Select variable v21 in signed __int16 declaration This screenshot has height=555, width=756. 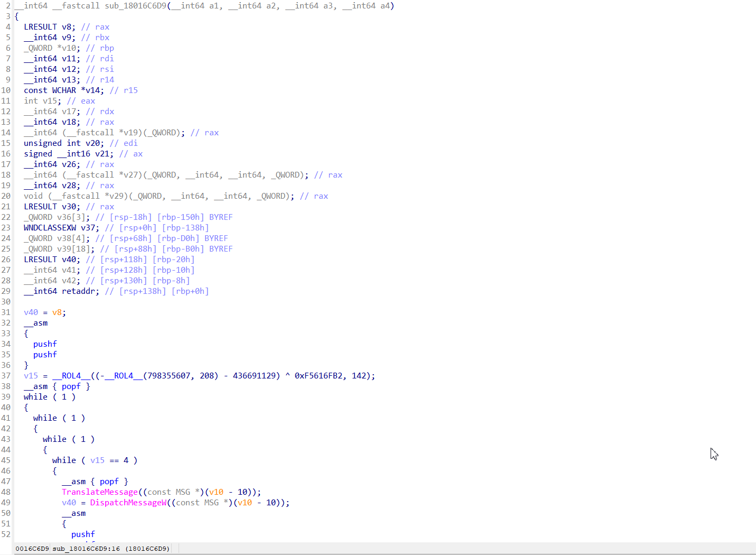(x=102, y=154)
